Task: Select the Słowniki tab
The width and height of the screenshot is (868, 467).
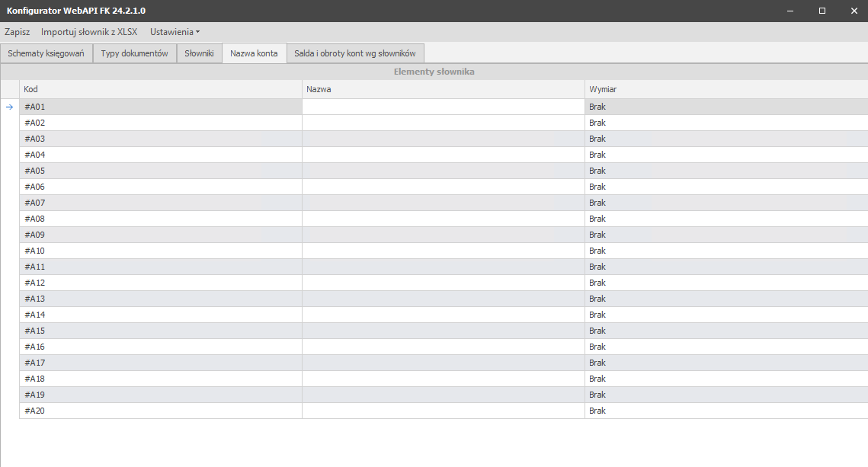Action: click(x=199, y=53)
